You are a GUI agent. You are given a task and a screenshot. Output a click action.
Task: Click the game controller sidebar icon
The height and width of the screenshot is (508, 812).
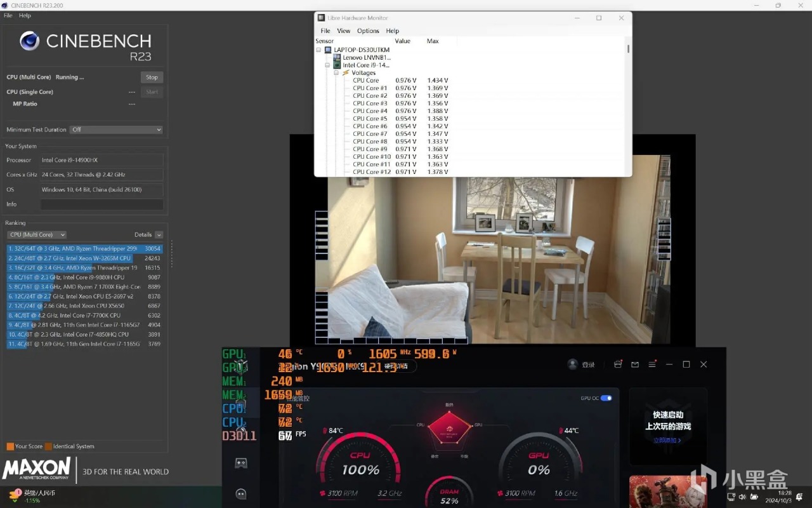coord(241,463)
